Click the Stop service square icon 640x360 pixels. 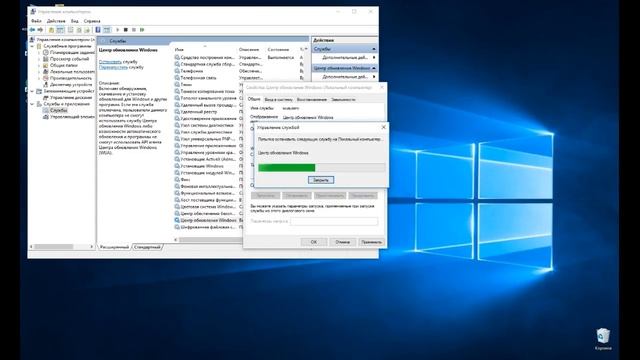pyautogui.click(x=126, y=30)
